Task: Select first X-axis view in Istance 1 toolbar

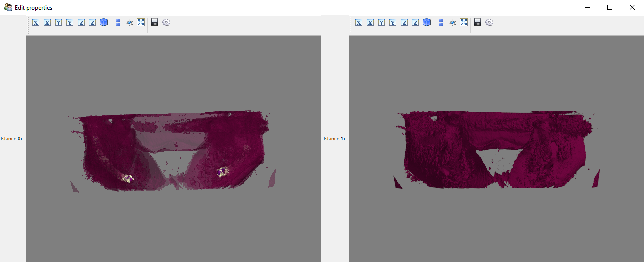Action: (x=359, y=22)
